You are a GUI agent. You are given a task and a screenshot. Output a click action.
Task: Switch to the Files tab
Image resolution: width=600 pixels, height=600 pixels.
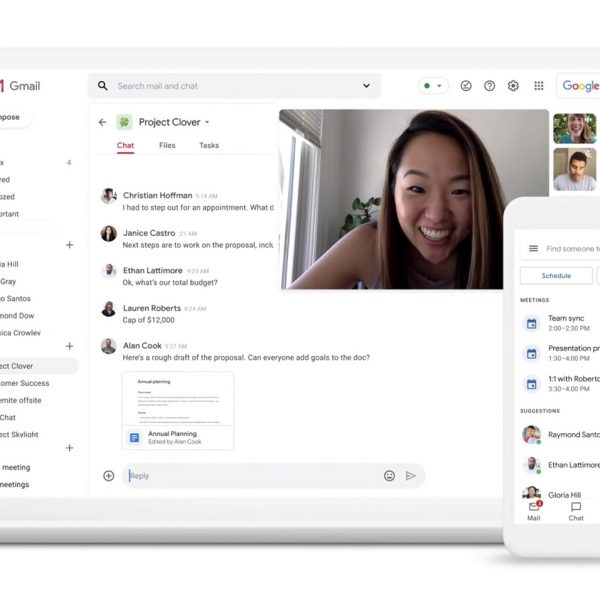tap(167, 146)
